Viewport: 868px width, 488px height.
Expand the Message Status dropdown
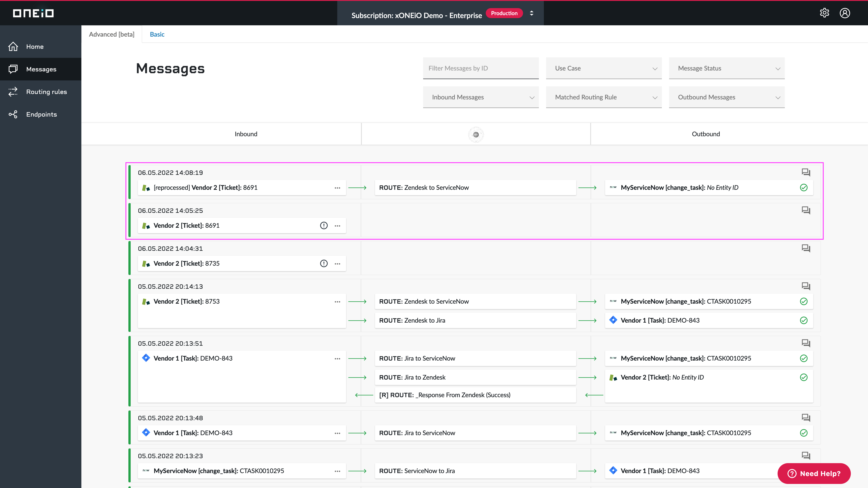click(x=726, y=68)
